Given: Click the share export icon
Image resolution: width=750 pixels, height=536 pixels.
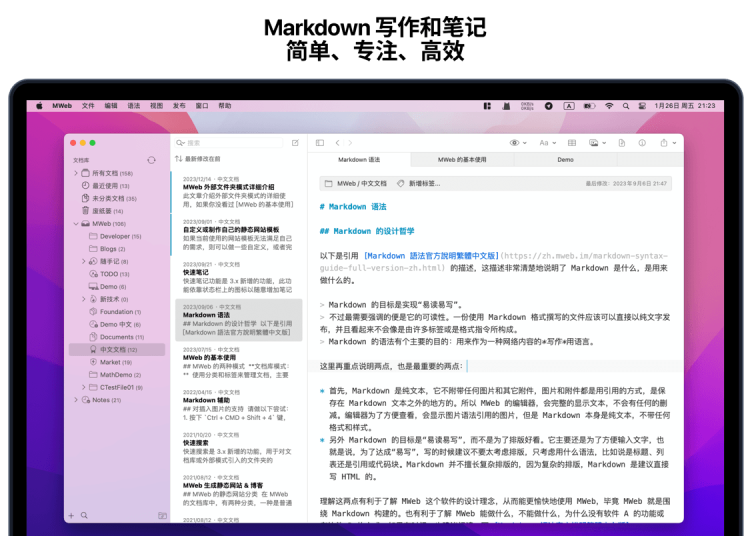Looking at the screenshot, I should click(665, 143).
